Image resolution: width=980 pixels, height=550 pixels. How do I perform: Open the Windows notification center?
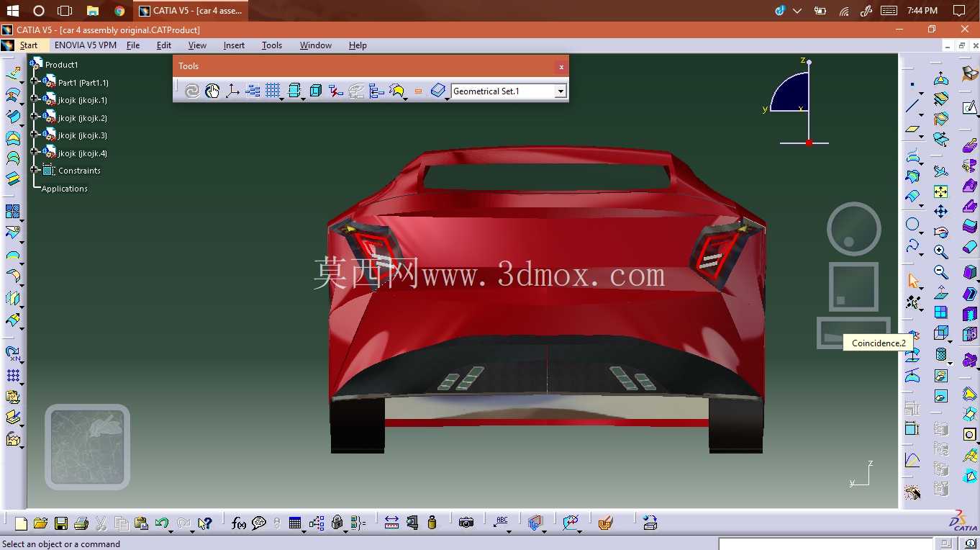coord(958,11)
